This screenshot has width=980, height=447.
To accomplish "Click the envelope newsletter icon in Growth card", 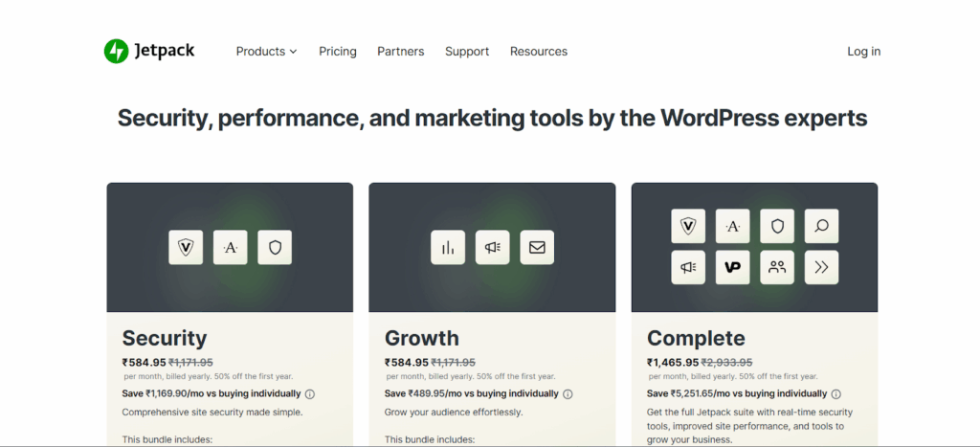I will coord(537,248).
